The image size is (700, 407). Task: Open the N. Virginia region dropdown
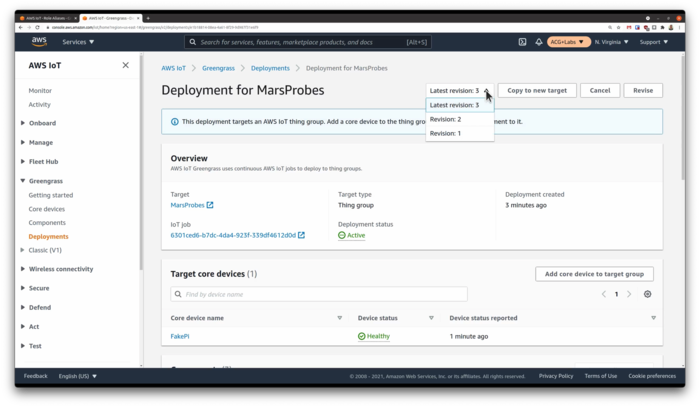611,42
